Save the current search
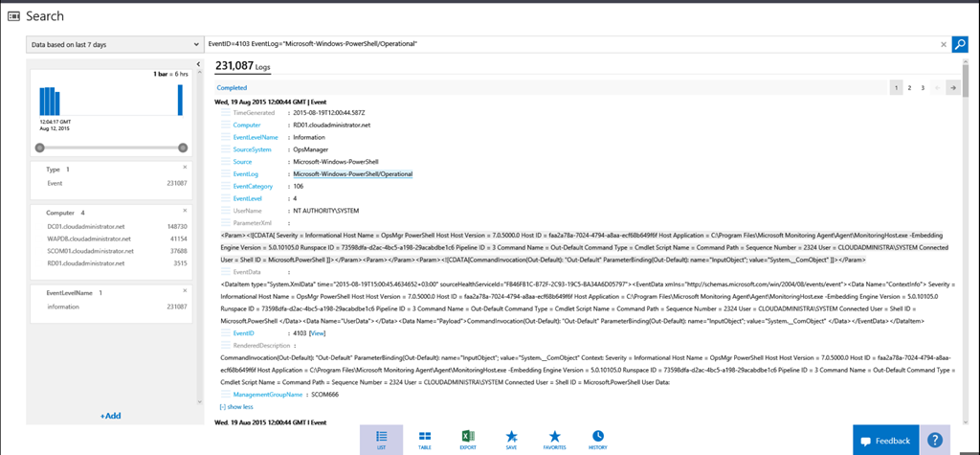This screenshot has height=455, width=980. (512, 440)
